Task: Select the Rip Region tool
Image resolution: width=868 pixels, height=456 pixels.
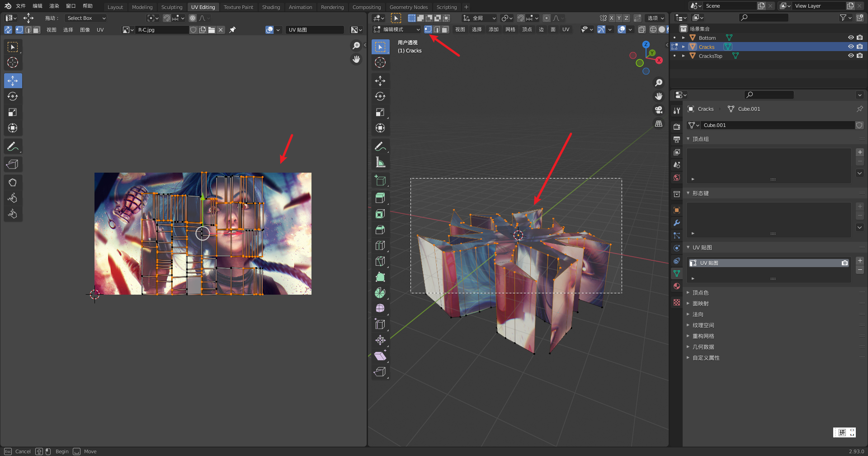Action: click(x=380, y=372)
